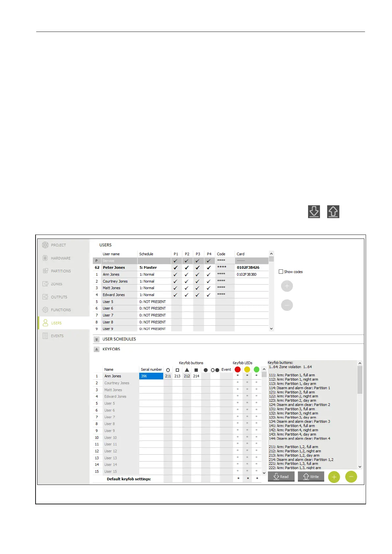Click the upload arrow icon above the screenshot
The height and width of the screenshot is (554, 392).
point(333,212)
